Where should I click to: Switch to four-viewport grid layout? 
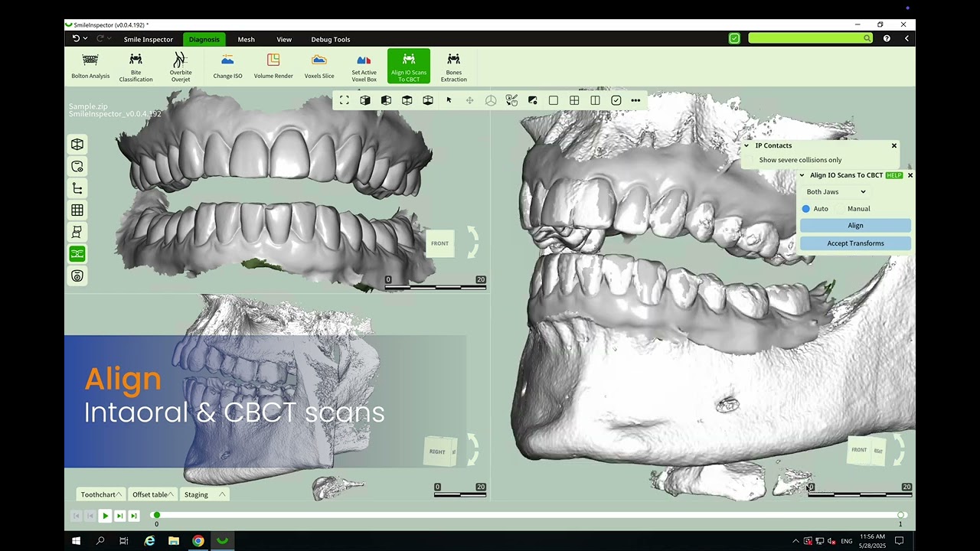tap(574, 100)
